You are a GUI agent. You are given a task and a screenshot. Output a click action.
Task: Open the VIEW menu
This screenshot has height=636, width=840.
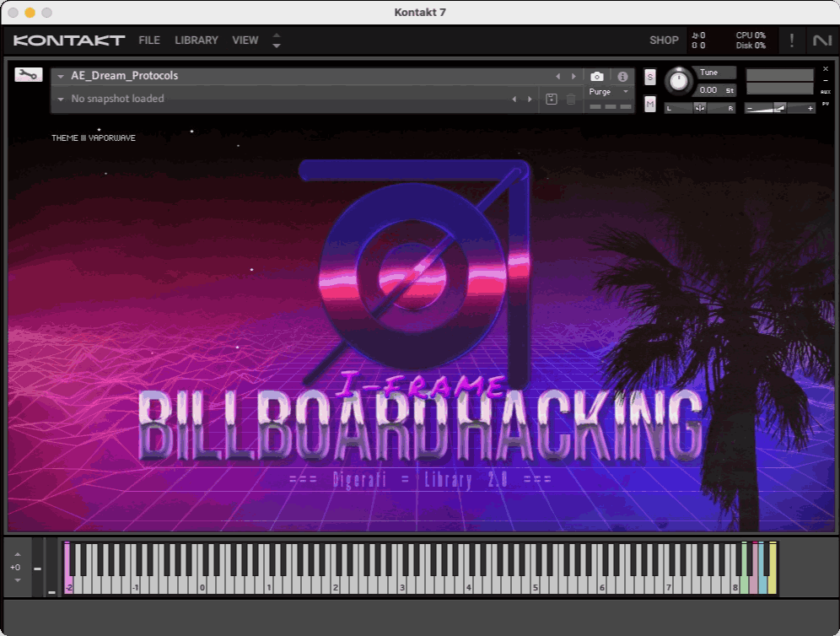click(245, 40)
